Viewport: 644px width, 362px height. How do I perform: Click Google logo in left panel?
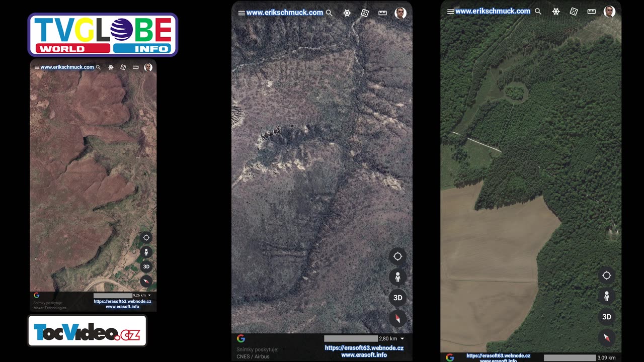(x=36, y=296)
